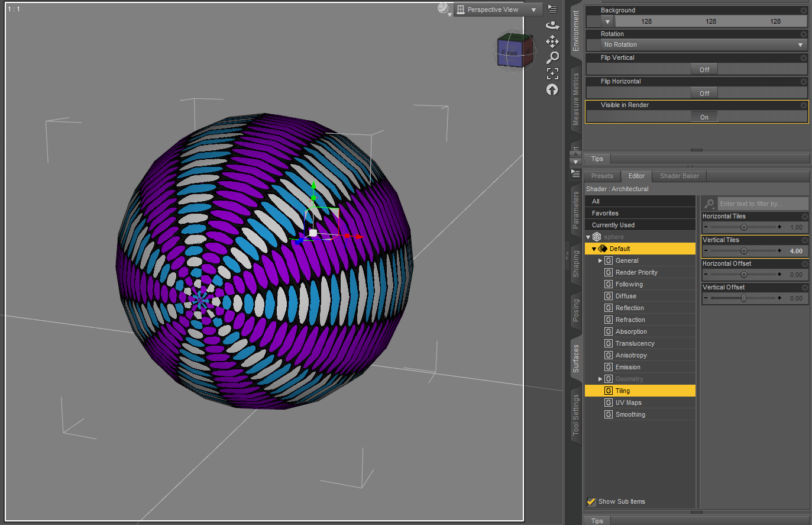Click the gear icon for Vertical Tiles
Image resolution: width=812 pixels, height=525 pixels.
pyautogui.click(x=804, y=240)
